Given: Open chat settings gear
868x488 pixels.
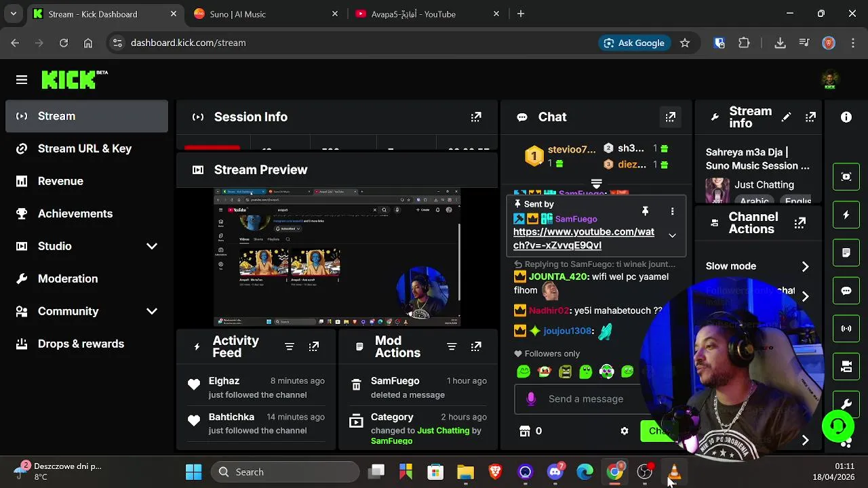Looking at the screenshot, I should point(625,431).
